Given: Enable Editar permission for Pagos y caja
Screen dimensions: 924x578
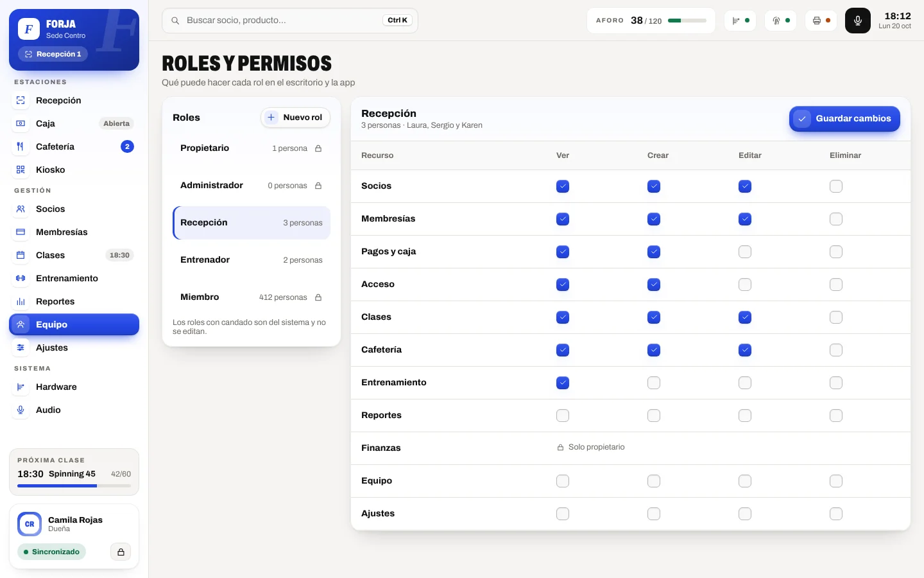Looking at the screenshot, I should 745,252.
